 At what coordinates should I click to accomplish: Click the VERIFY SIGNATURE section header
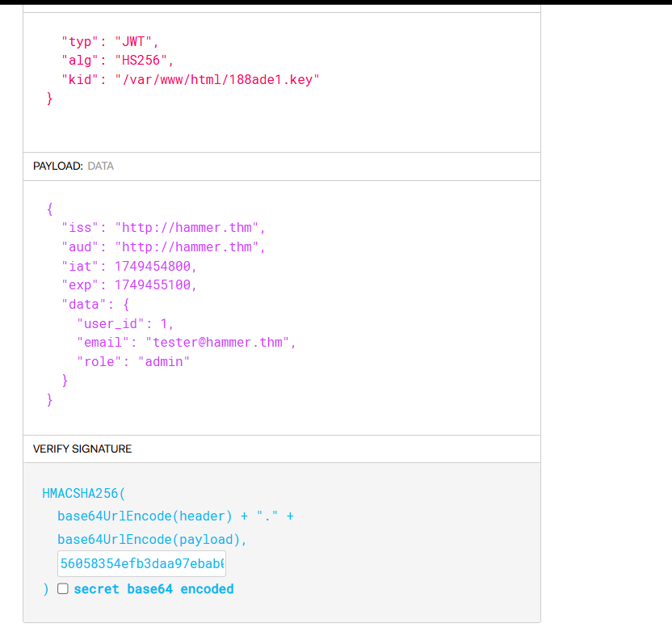82,449
